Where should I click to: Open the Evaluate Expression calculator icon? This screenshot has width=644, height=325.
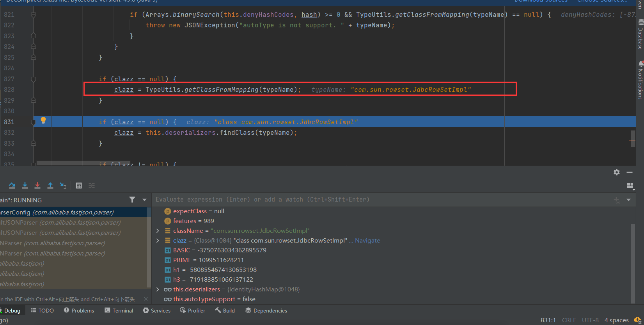(x=79, y=186)
